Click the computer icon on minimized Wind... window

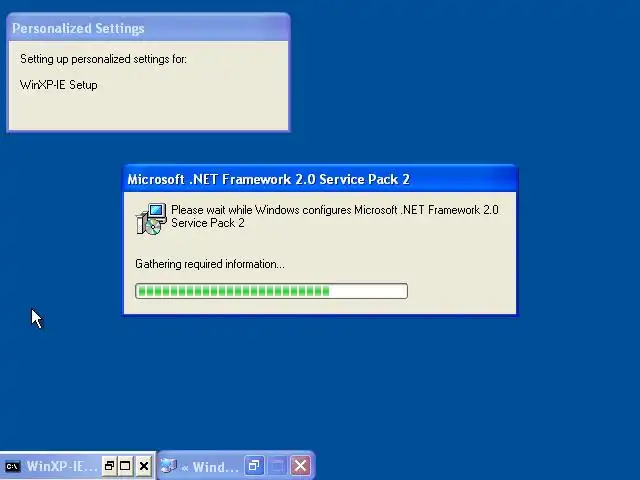(168, 465)
